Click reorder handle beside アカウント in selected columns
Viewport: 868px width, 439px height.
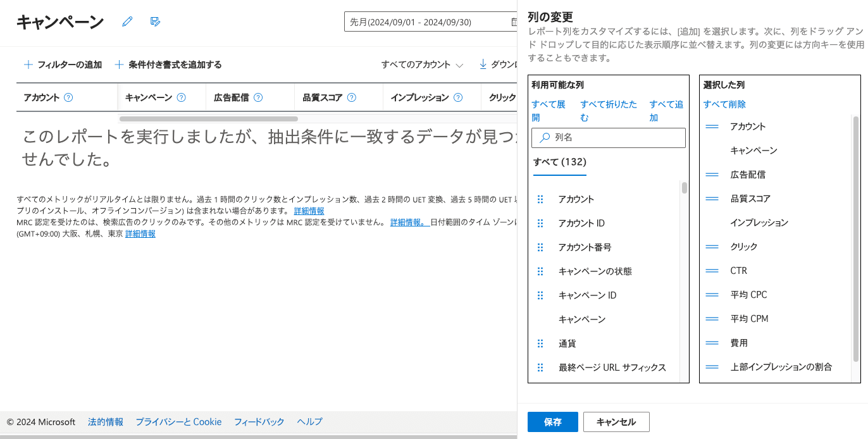[712, 127]
